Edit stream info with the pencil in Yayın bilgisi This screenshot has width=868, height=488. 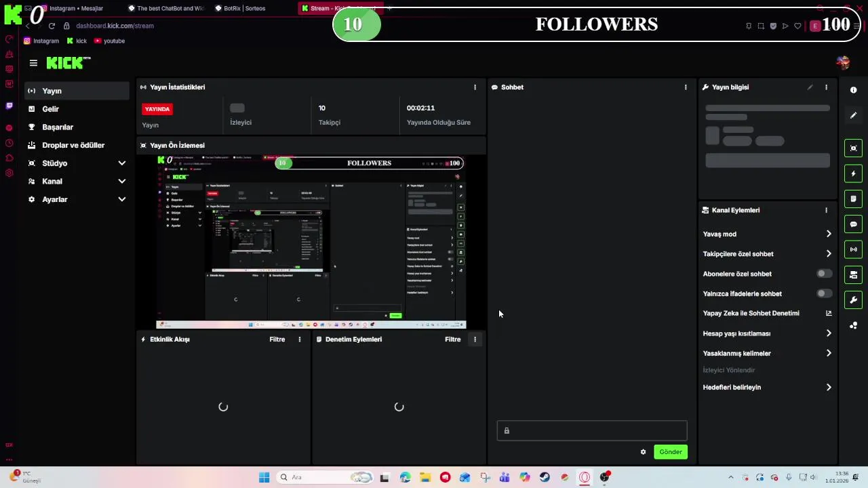(x=810, y=87)
